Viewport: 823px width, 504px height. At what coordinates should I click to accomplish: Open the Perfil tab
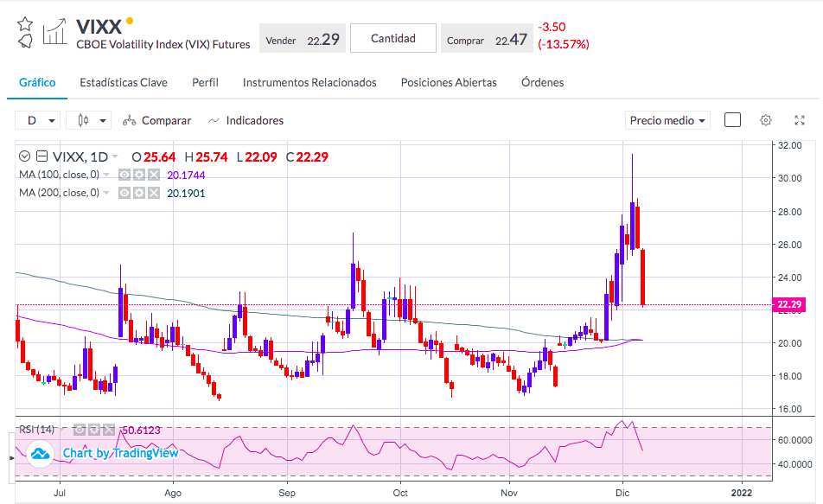pyautogui.click(x=205, y=82)
